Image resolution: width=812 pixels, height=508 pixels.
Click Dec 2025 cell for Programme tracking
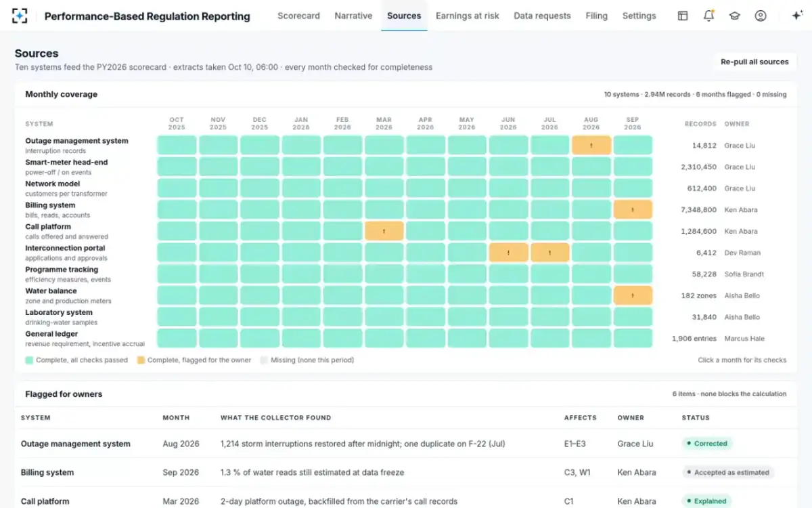260,274
